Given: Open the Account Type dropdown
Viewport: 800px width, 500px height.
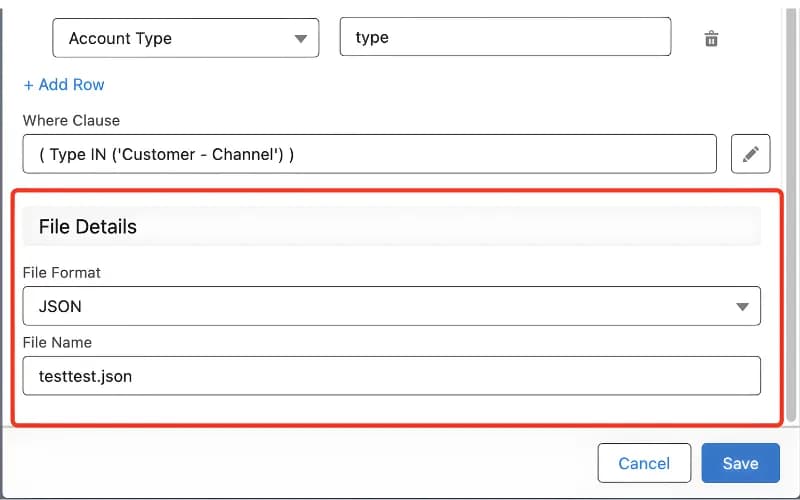Looking at the screenshot, I should click(x=186, y=38).
